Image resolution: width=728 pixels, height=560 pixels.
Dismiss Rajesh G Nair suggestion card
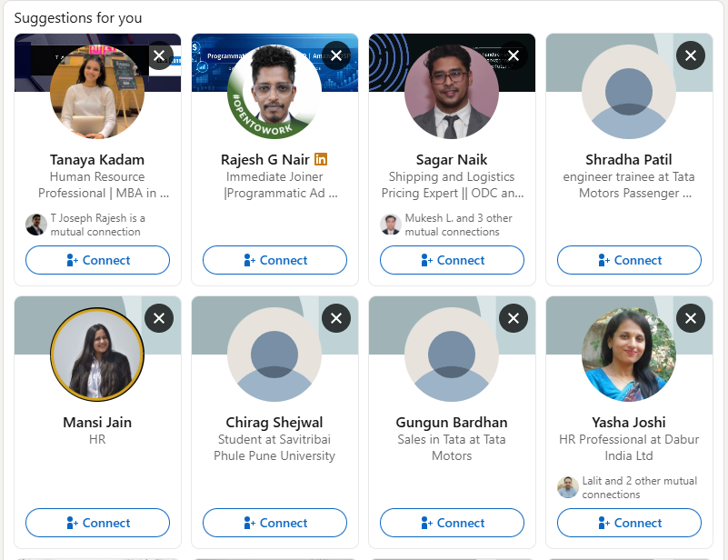pyautogui.click(x=336, y=55)
